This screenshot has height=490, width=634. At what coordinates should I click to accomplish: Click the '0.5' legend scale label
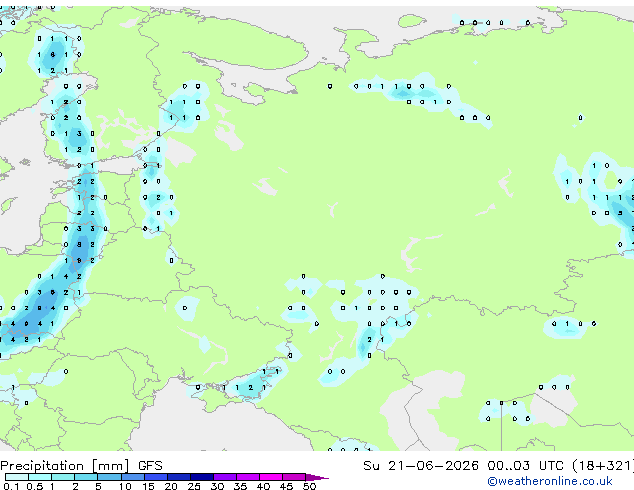tap(34, 486)
